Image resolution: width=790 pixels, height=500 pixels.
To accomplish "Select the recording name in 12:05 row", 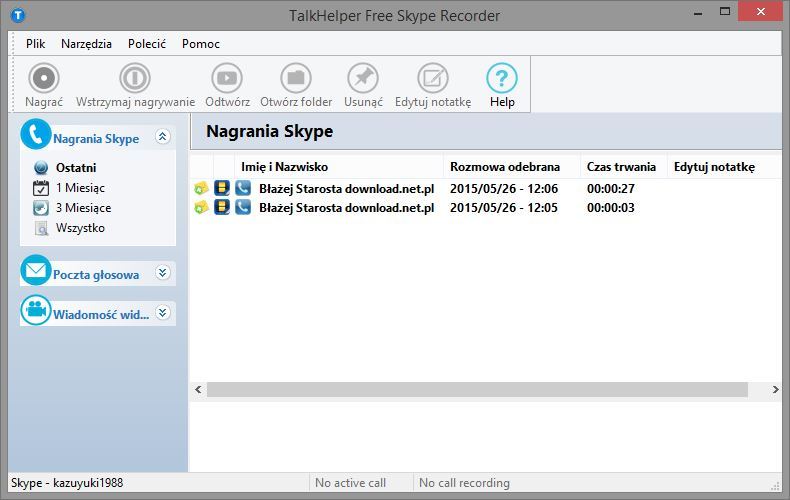I will pos(347,208).
